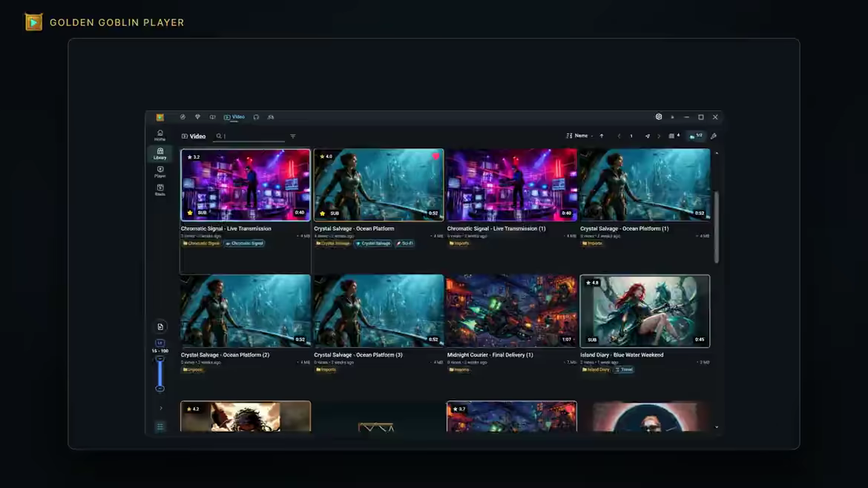Click the Chromatic Signal folder tag

(201, 243)
